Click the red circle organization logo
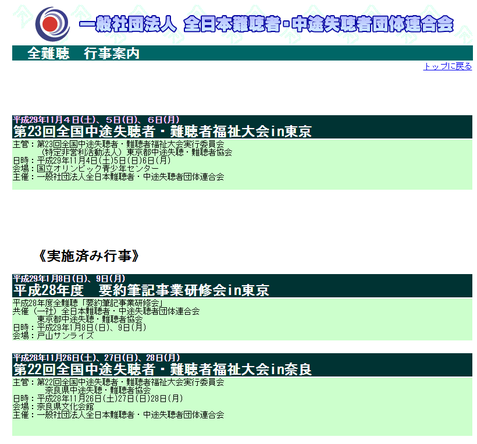 click(x=52, y=24)
